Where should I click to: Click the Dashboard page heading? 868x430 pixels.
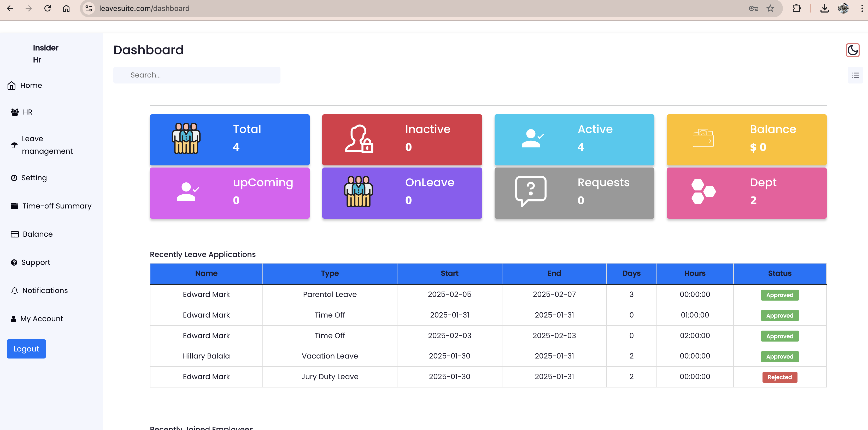click(148, 50)
